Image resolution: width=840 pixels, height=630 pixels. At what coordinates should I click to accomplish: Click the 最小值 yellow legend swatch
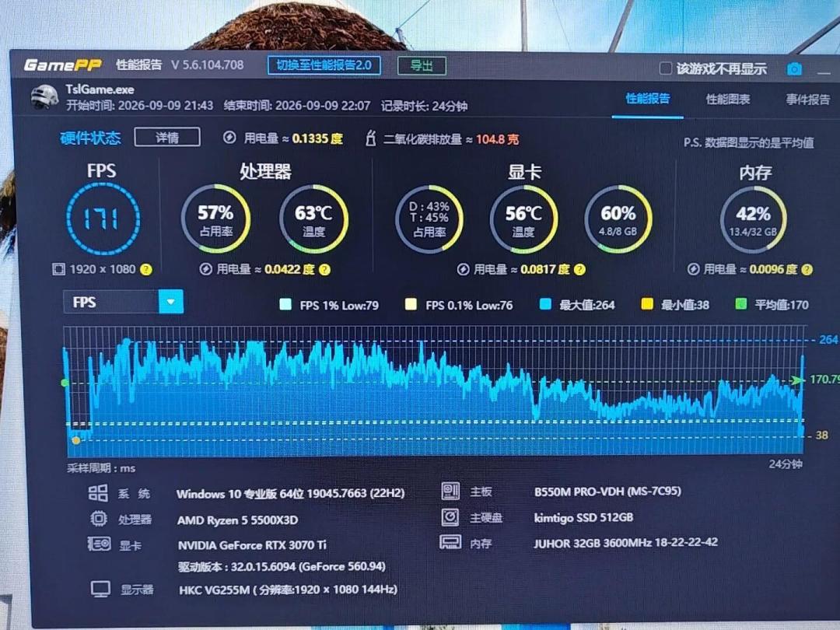[x=647, y=304]
